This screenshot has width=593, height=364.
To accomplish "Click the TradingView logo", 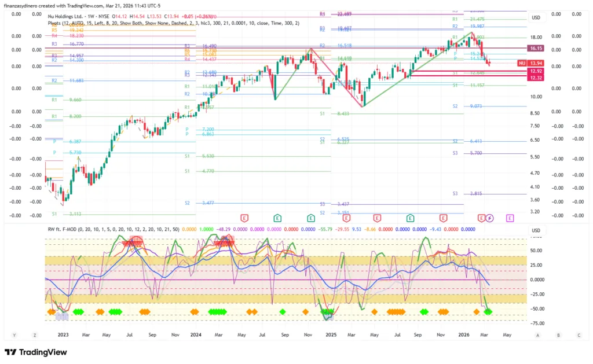I will tap(35, 352).
